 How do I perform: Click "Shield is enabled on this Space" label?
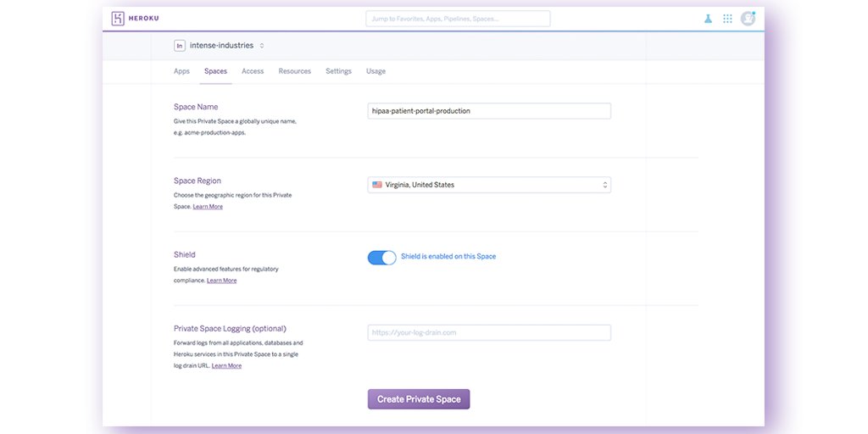(x=448, y=257)
